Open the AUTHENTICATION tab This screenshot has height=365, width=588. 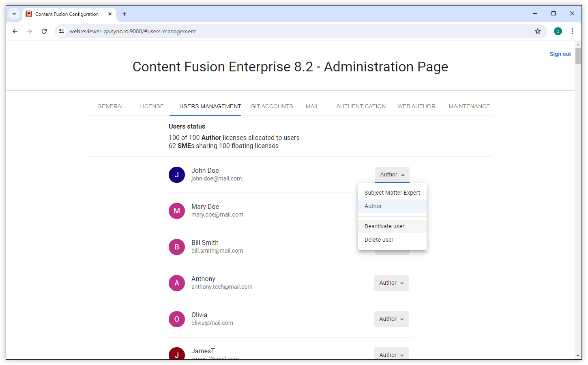tap(361, 106)
